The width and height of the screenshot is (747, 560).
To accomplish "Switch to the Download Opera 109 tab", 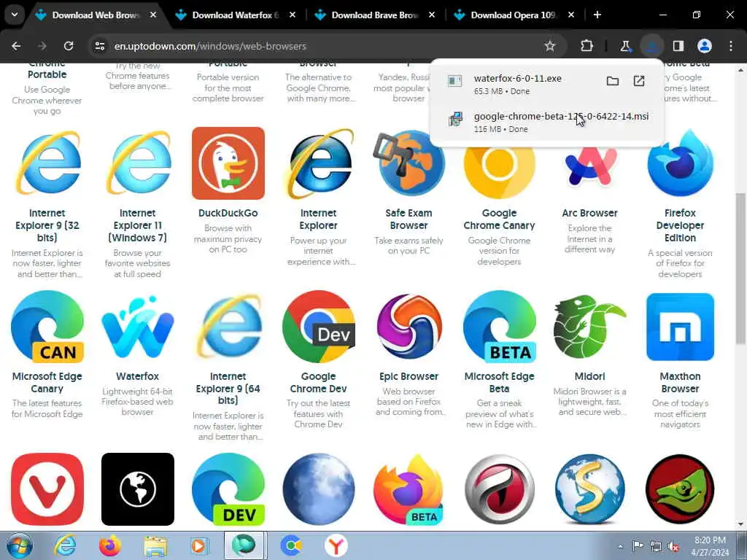I will coord(514,15).
